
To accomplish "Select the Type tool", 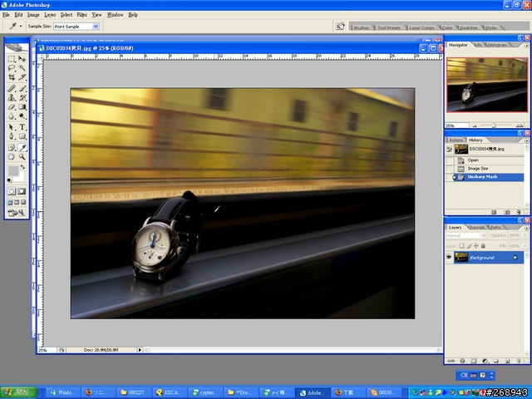I will (22, 127).
